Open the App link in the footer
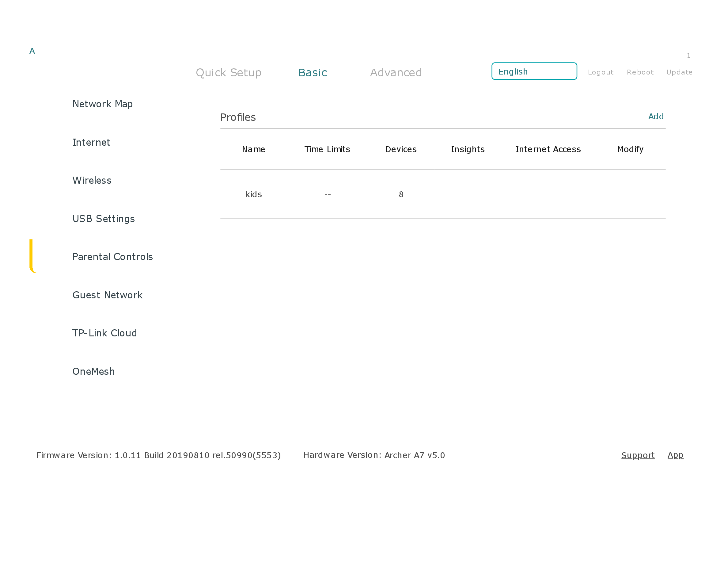This screenshot has width=728, height=563. (x=675, y=455)
